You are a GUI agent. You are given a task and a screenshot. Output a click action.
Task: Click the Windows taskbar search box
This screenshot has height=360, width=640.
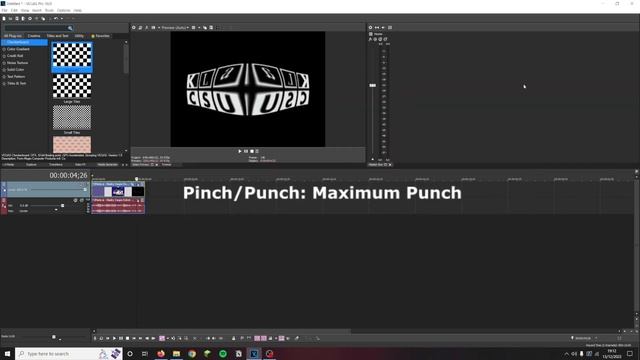tap(69, 353)
